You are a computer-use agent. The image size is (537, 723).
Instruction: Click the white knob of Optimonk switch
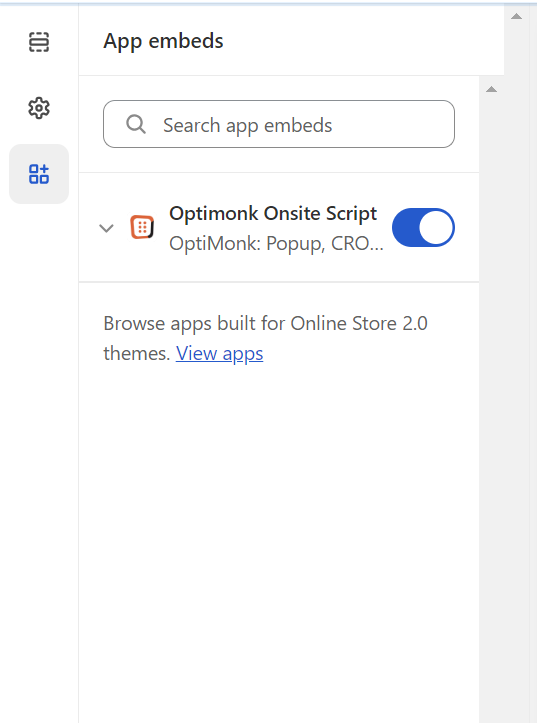436,227
